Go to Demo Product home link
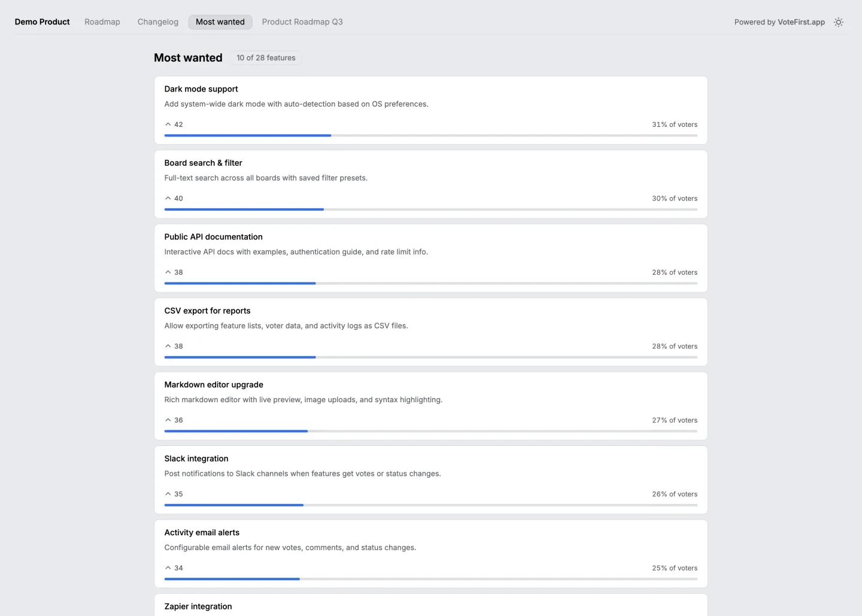This screenshot has width=862, height=616. 43,22
